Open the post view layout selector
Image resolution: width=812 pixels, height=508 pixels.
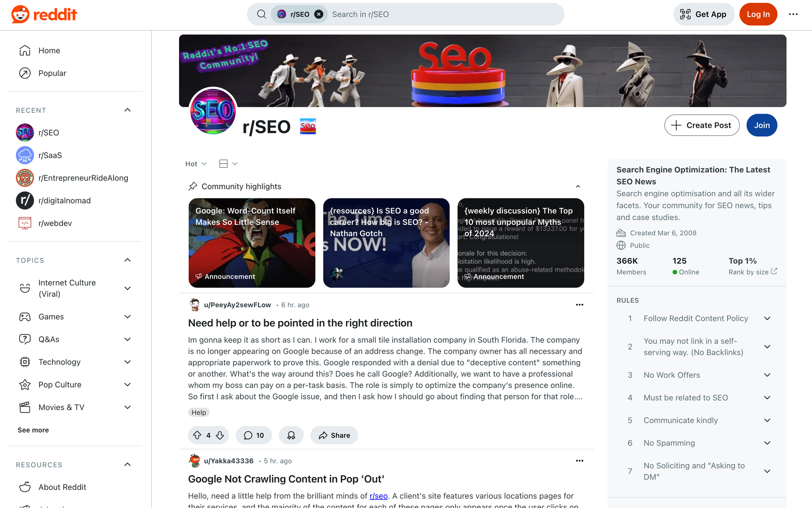click(228, 164)
